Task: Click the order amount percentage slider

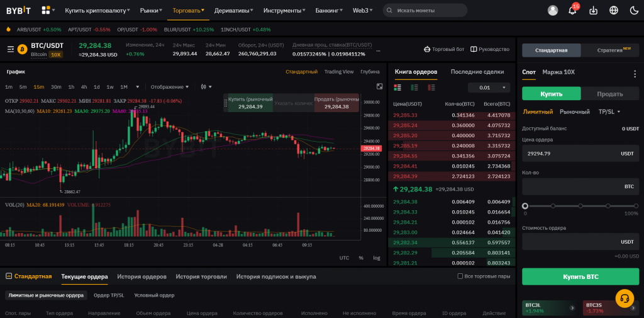Action: [580, 206]
